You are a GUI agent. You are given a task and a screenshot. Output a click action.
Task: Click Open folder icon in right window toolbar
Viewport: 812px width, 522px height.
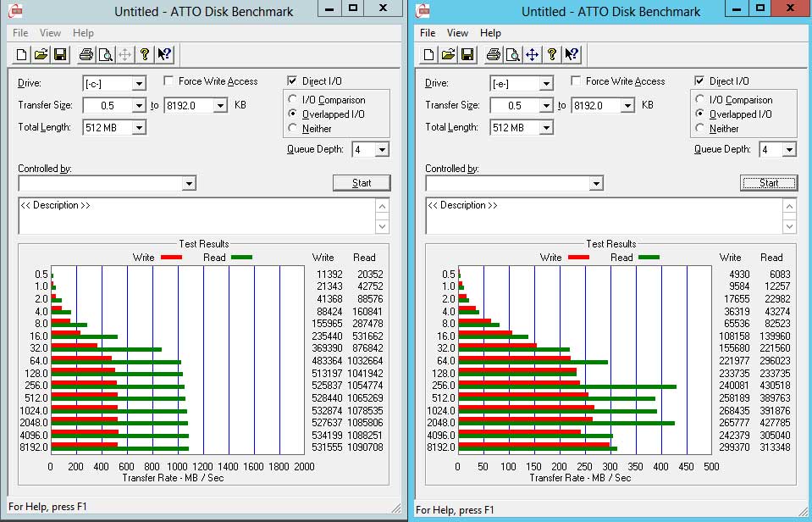point(449,54)
